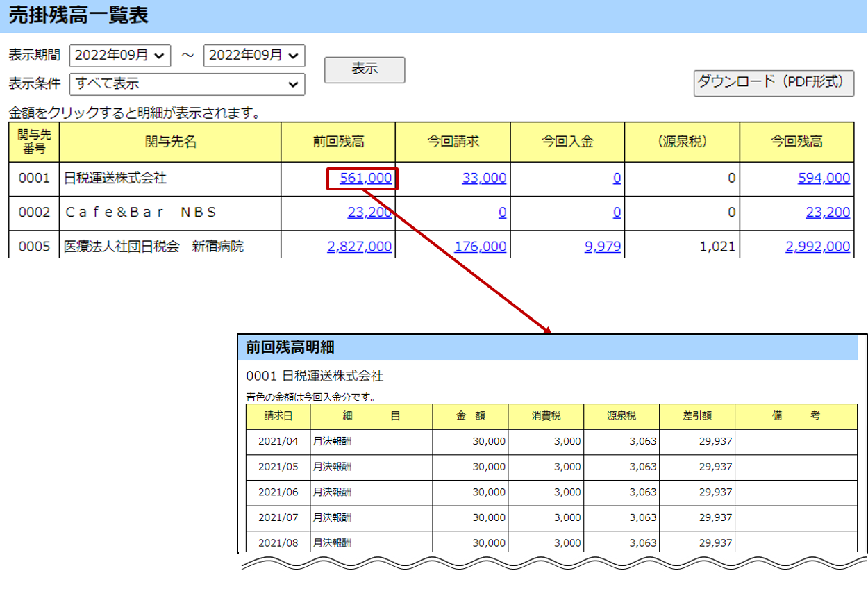This screenshot has height=589, width=868.
Task: Expand the すべて表示 display condition dropdown
Action: (x=187, y=84)
